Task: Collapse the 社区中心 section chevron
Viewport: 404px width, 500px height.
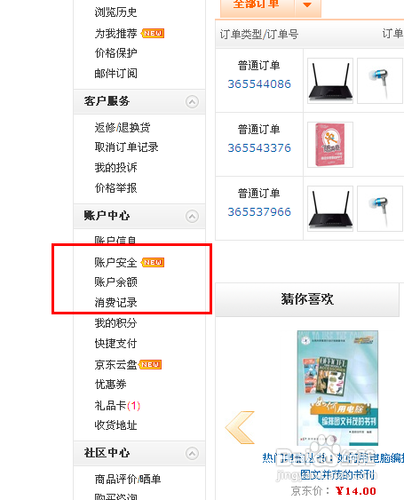Action: [192, 453]
